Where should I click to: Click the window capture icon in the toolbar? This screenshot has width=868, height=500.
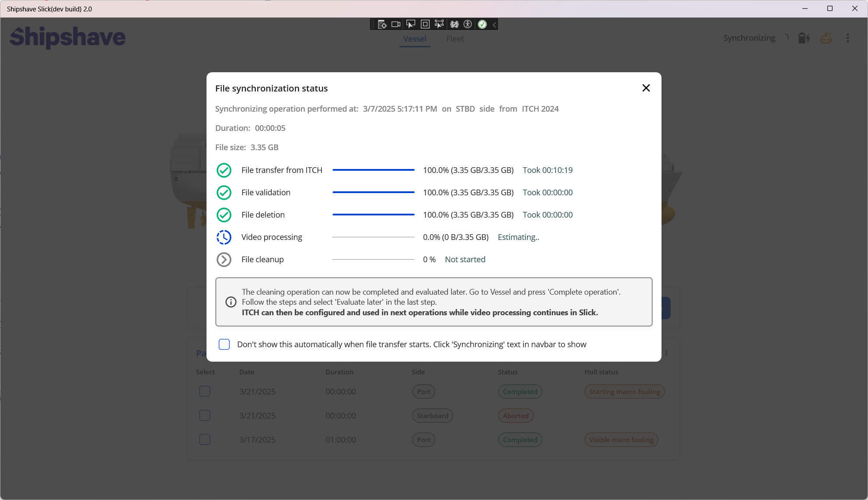pyautogui.click(x=425, y=24)
